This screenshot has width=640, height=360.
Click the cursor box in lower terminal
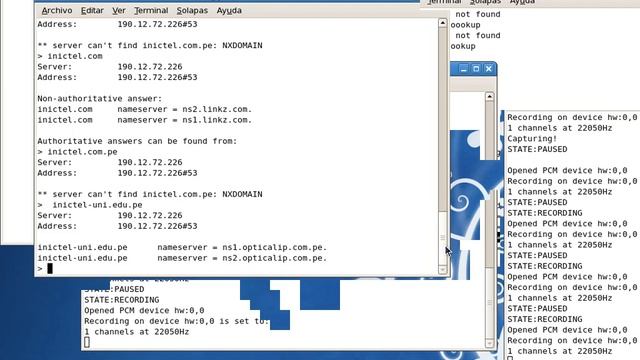click(87, 342)
